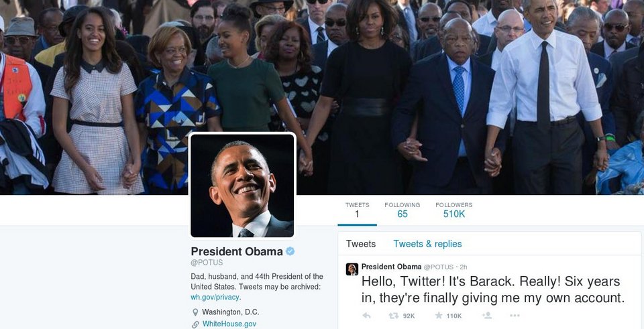Select the Tweets count stat
Viewport: 644px width, 329px height.
pos(357,210)
